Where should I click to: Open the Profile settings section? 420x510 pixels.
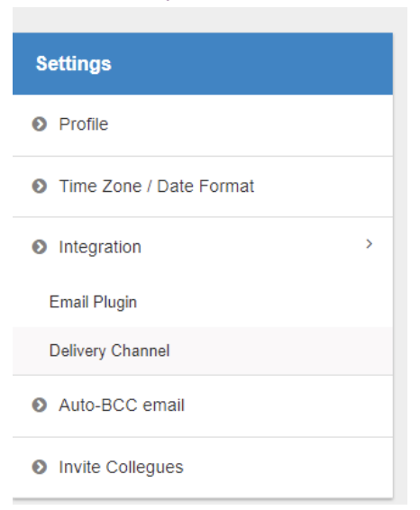click(x=83, y=124)
